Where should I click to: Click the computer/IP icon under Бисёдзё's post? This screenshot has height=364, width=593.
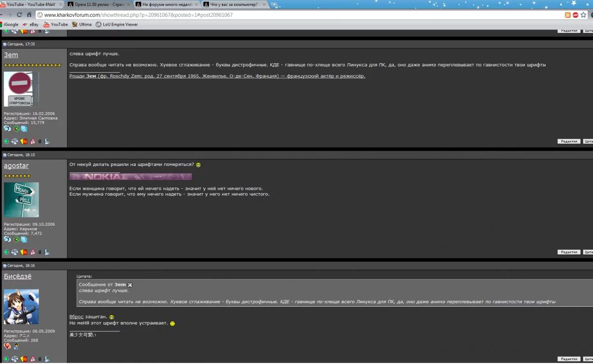(x=46, y=359)
